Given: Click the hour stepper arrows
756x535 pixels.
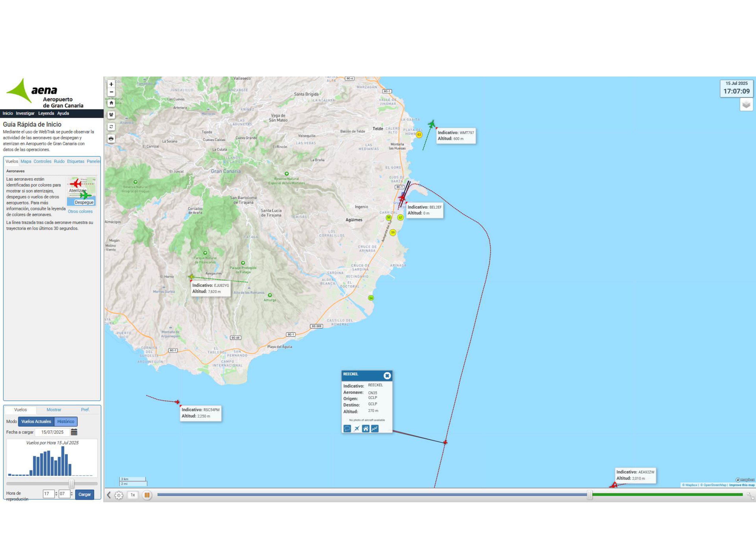Looking at the screenshot, I should click(56, 494).
